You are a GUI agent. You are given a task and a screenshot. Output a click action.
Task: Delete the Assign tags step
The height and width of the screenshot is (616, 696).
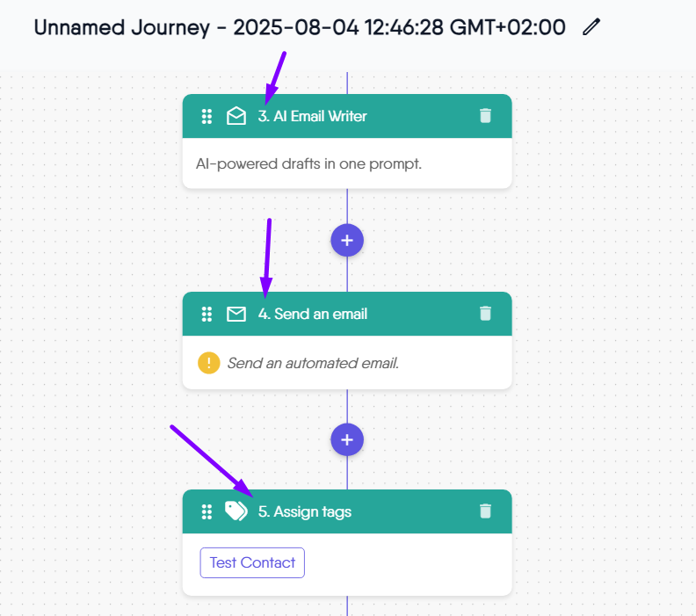pyautogui.click(x=485, y=511)
